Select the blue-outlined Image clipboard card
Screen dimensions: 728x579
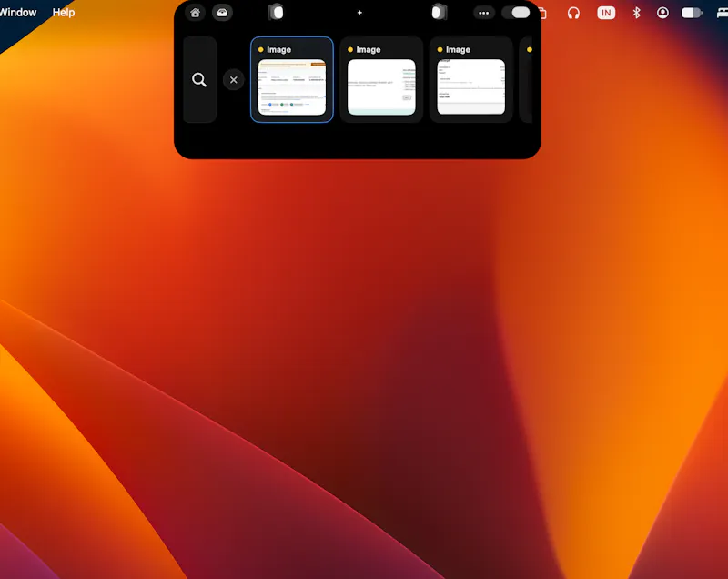tap(292, 79)
